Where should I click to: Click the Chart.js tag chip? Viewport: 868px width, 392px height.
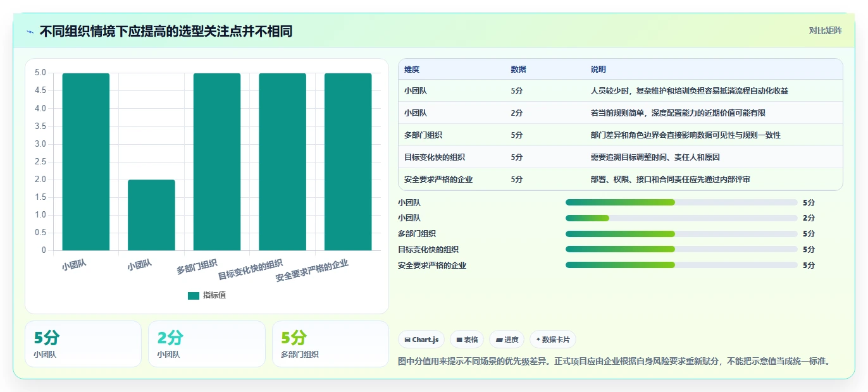pos(421,340)
